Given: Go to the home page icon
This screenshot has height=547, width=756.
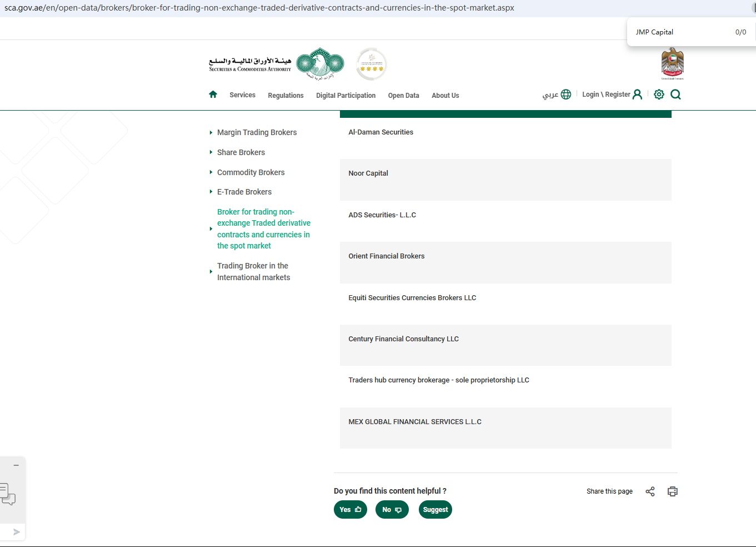Looking at the screenshot, I should pos(213,95).
